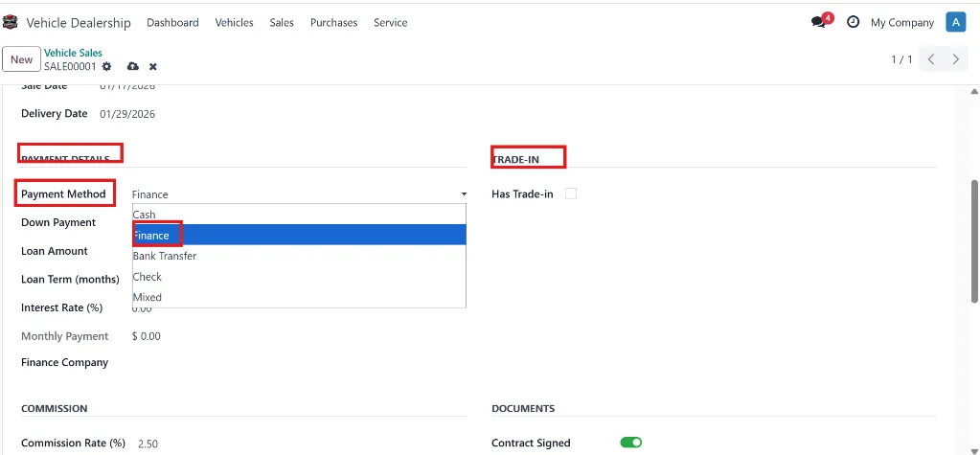Click the Finance Company field

pos(299,362)
